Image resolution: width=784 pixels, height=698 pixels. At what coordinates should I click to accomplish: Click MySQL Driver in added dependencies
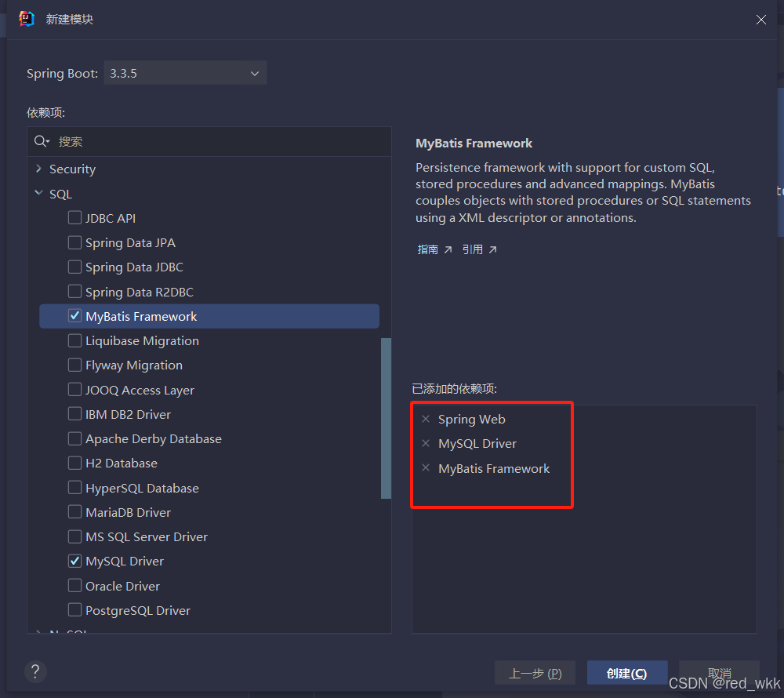477,444
